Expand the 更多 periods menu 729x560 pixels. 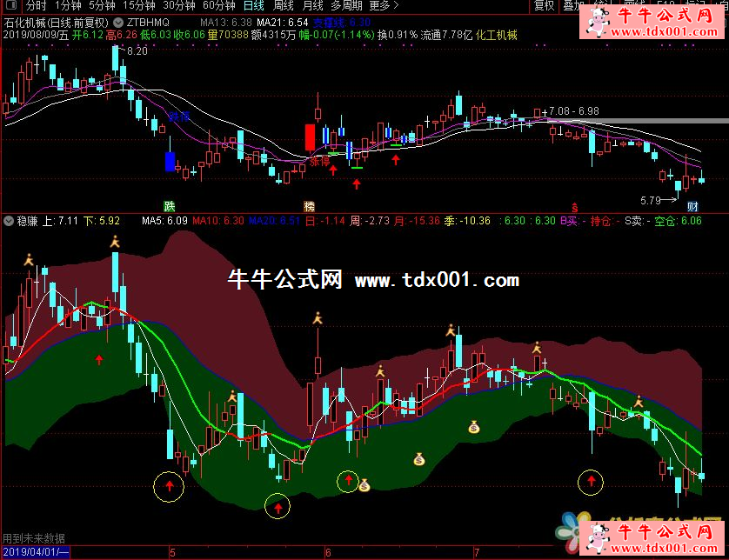click(384, 5)
